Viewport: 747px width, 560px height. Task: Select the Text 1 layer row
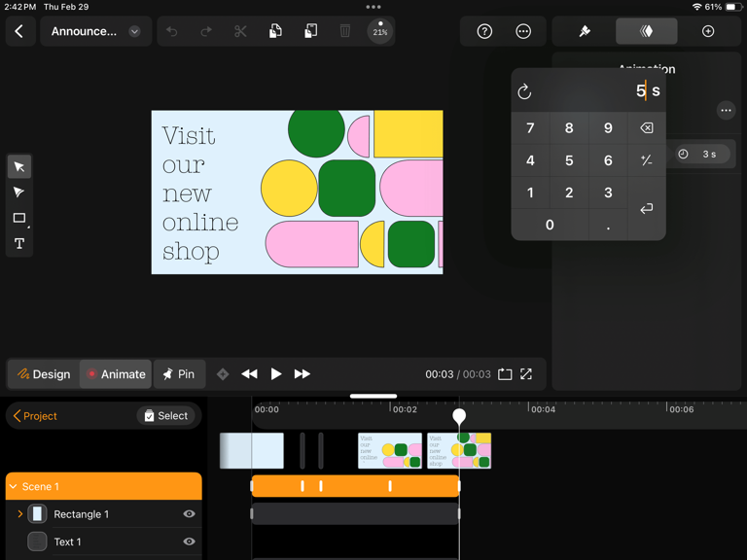click(104, 542)
